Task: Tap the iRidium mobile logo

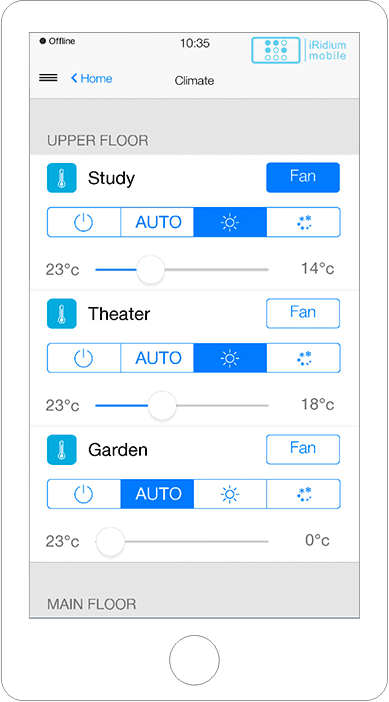Action: 299,50
